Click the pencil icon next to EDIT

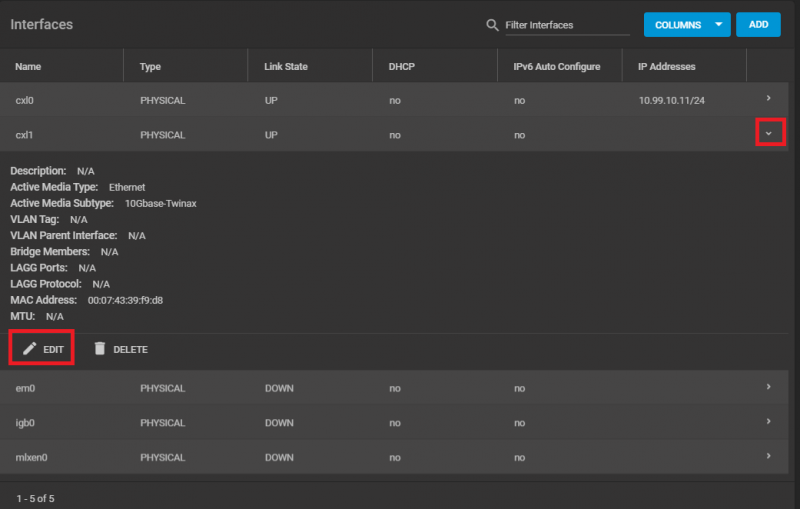tap(30, 349)
